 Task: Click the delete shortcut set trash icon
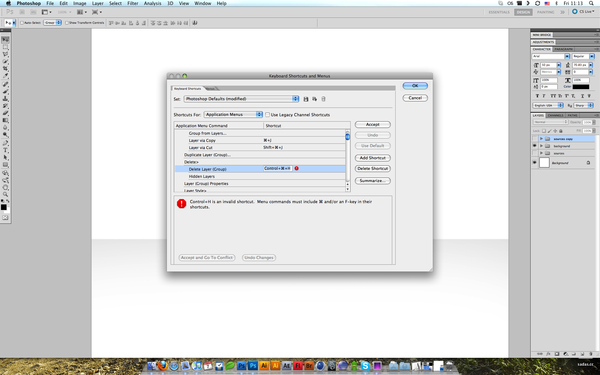(x=323, y=99)
